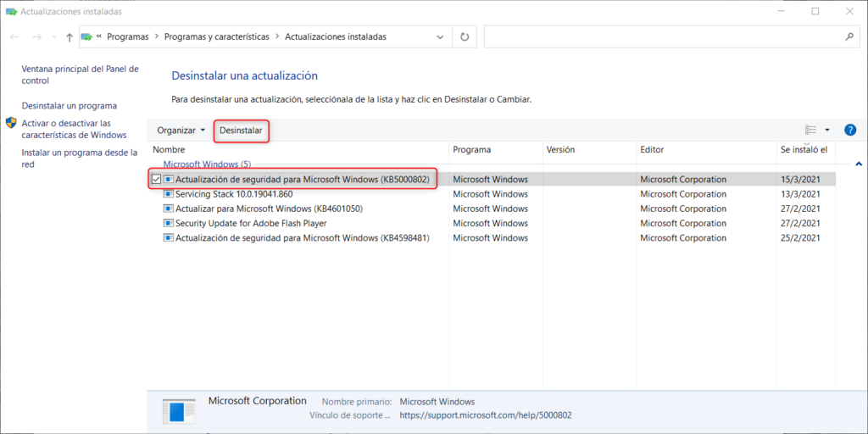This screenshot has height=434, width=868.
Task: Click Programas in the breadcrumb
Action: click(128, 37)
